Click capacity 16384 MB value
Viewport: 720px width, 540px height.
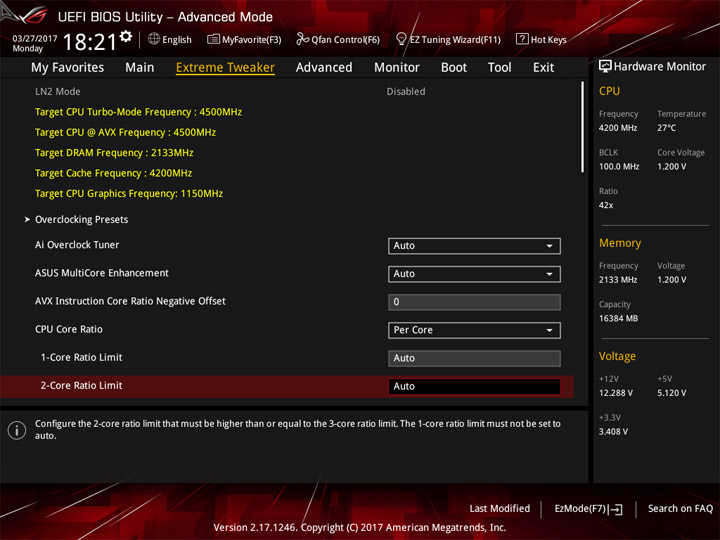pyautogui.click(x=619, y=318)
